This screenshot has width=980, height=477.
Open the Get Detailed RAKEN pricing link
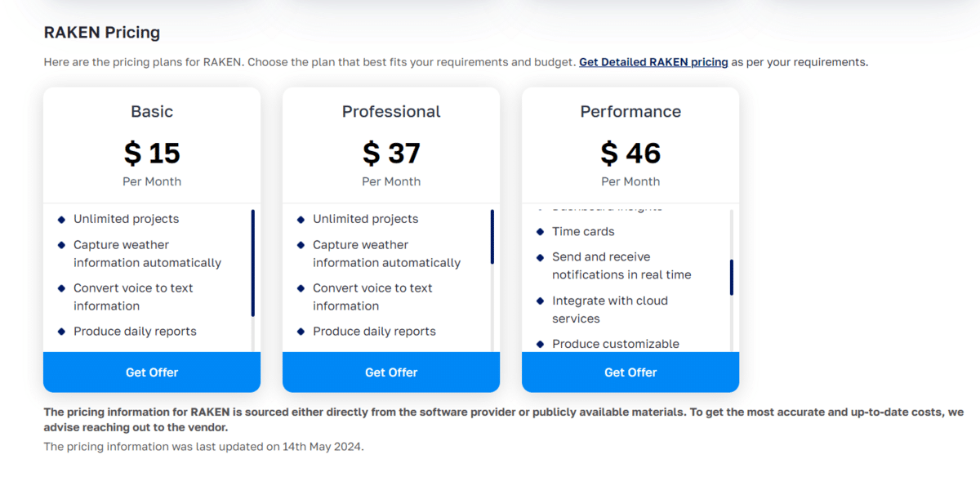653,62
